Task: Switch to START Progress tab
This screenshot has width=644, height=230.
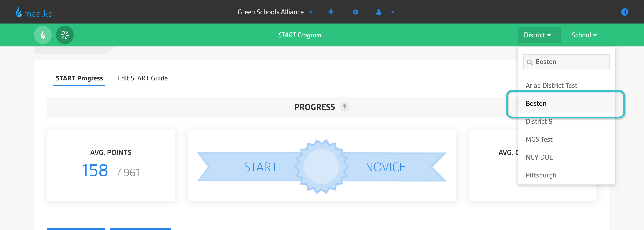Action: pos(79,78)
